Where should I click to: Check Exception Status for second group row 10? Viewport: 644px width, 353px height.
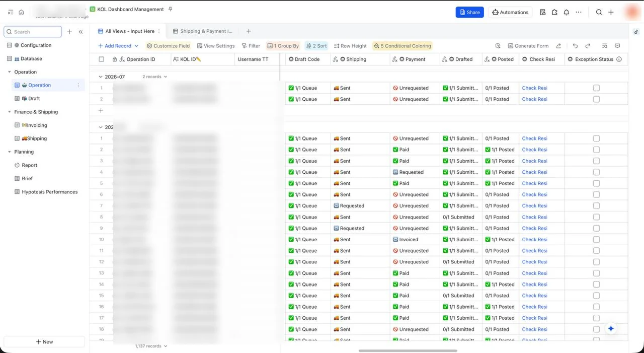[596, 240]
